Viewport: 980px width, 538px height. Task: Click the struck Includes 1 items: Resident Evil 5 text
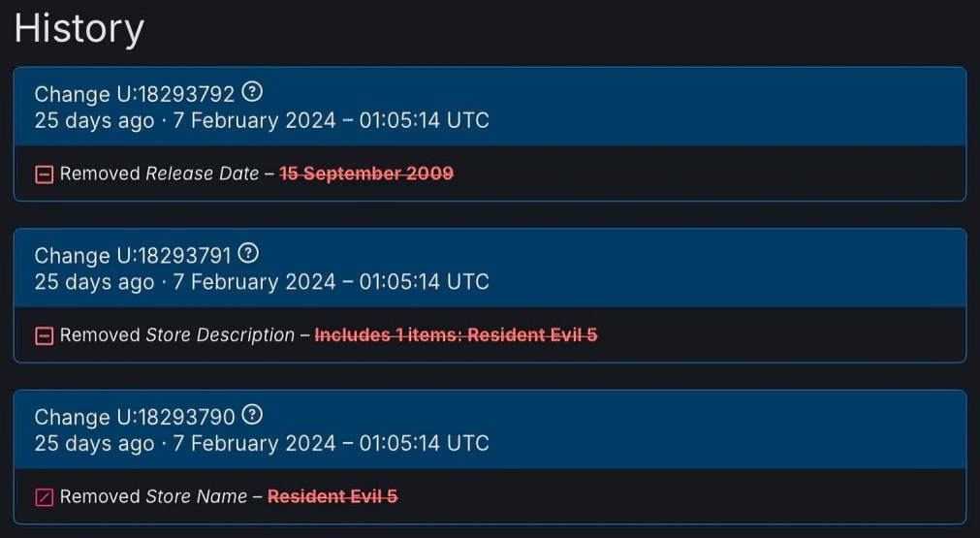(x=457, y=335)
